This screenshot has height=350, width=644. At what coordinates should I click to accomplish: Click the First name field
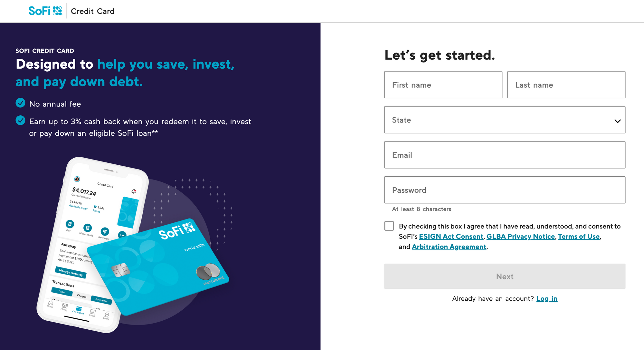tap(443, 85)
